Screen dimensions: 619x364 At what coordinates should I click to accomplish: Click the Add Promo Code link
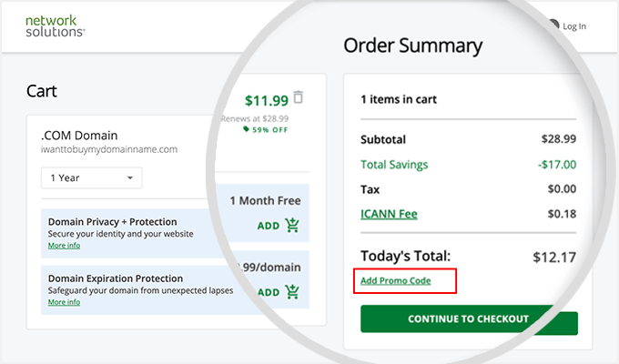[x=395, y=280]
